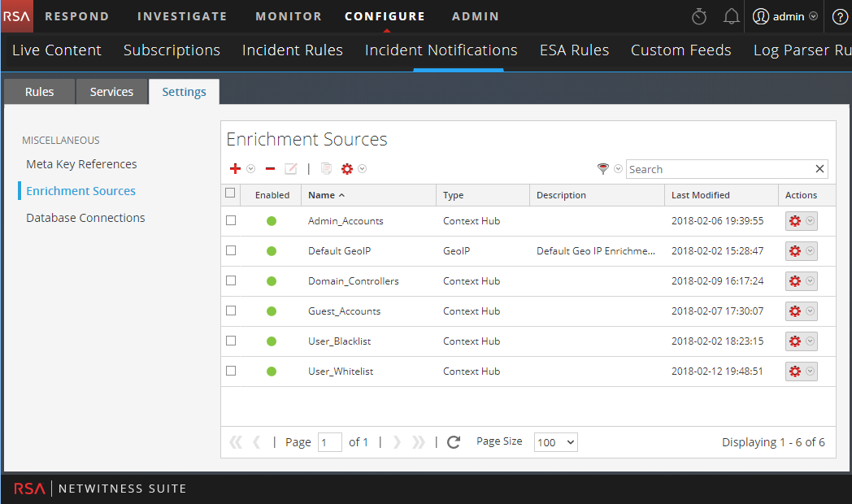Check the box for Admin_Accounts row
The width and height of the screenshot is (852, 504).
coord(231,220)
